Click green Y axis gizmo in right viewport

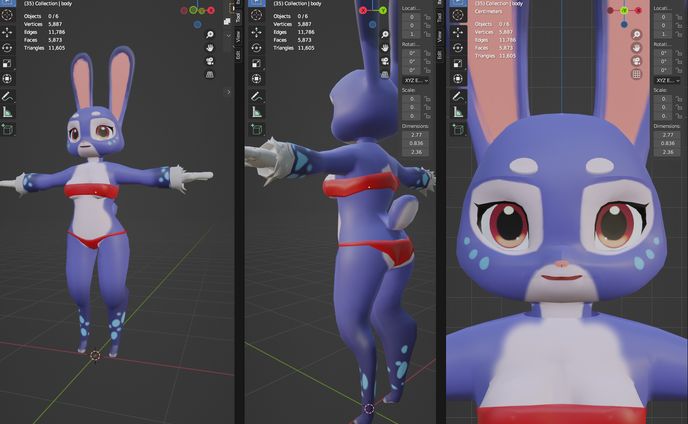pos(624,10)
